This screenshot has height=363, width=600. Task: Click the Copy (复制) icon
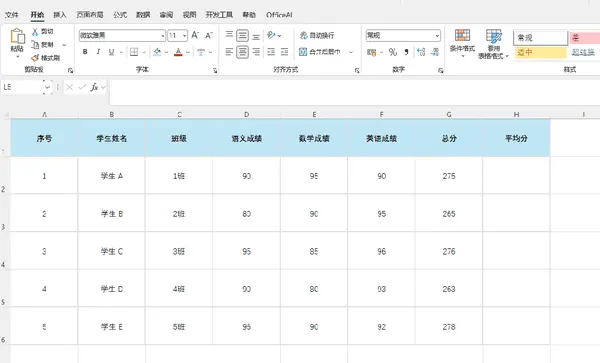point(35,45)
